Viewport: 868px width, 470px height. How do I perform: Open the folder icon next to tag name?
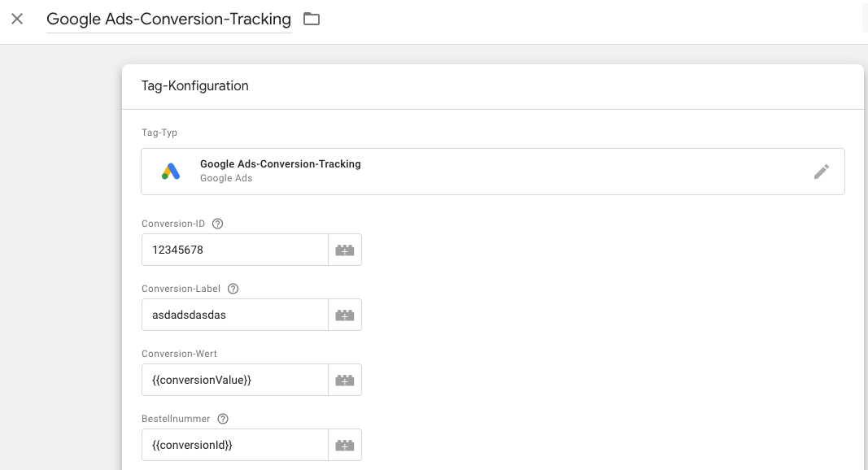(x=312, y=19)
